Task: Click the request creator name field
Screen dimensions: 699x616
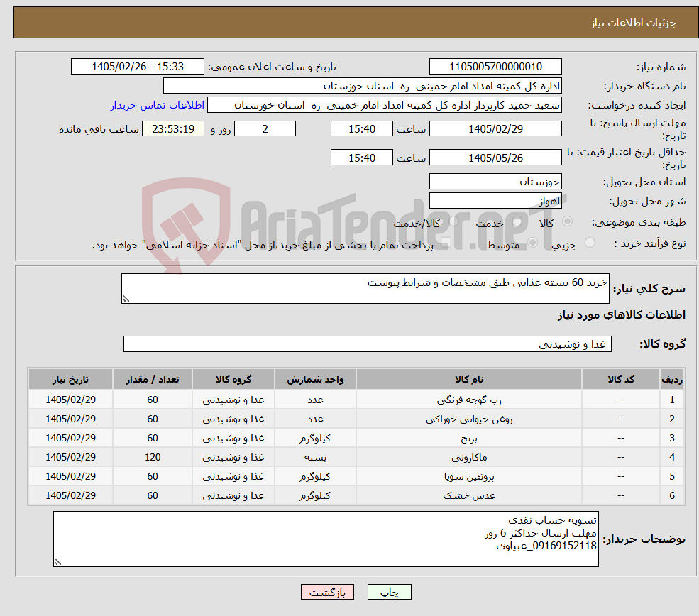Action: pyautogui.click(x=384, y=105)
